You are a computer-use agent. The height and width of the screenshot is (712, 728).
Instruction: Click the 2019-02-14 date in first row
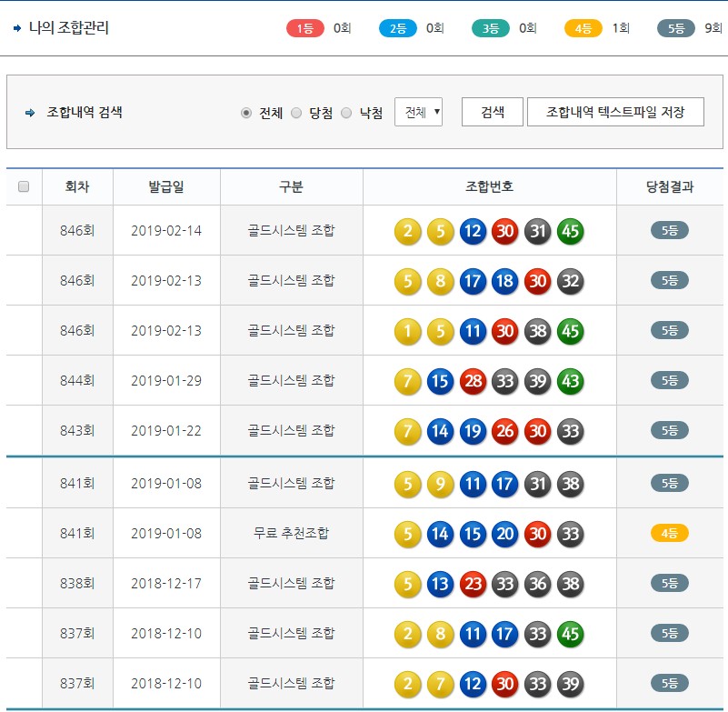[x=166, y=231]
